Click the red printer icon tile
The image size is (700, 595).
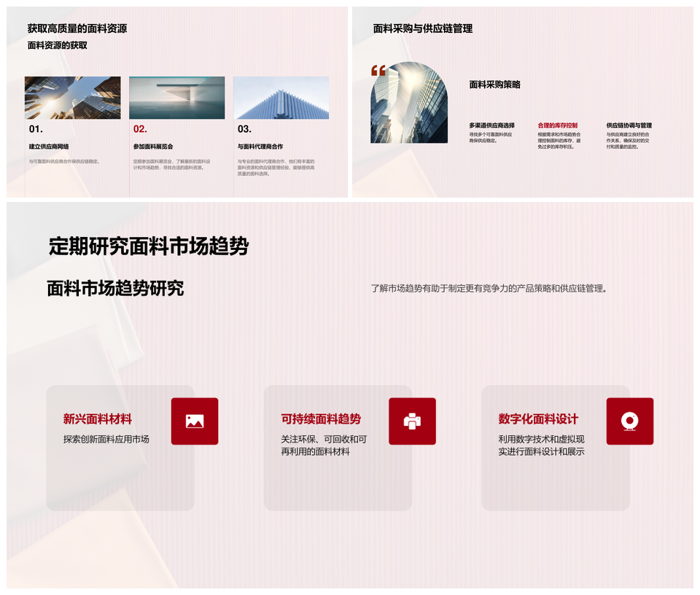click(x=412, y=421)
